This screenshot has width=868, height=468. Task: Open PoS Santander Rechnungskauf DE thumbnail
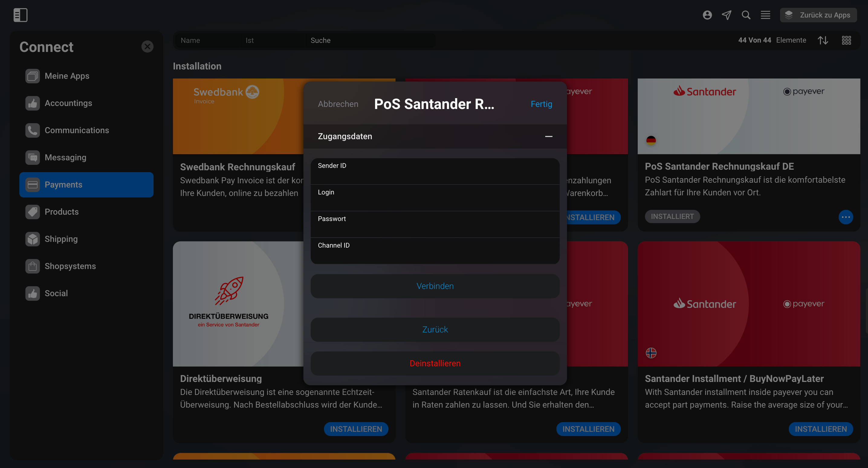point(749,116)
